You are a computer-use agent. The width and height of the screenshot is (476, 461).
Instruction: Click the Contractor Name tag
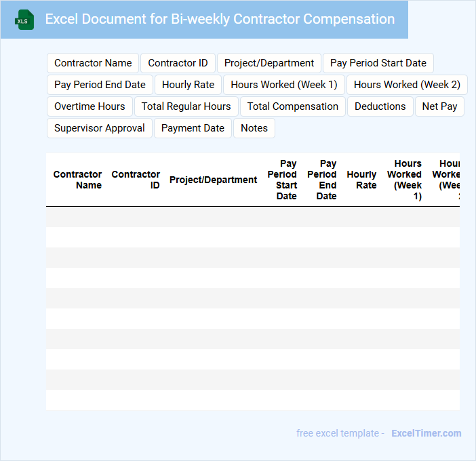tap(93, 63)
